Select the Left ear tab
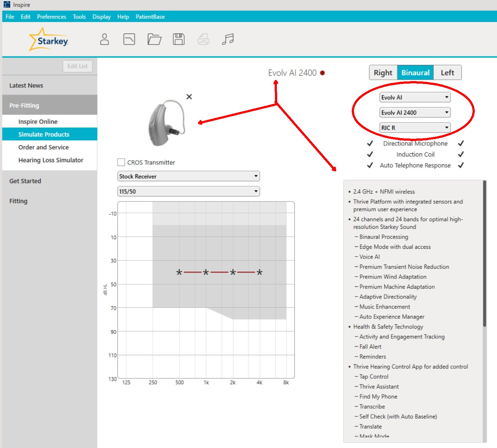Image resolution: width=497 pixels, height=448 pixels. (447, 73)
